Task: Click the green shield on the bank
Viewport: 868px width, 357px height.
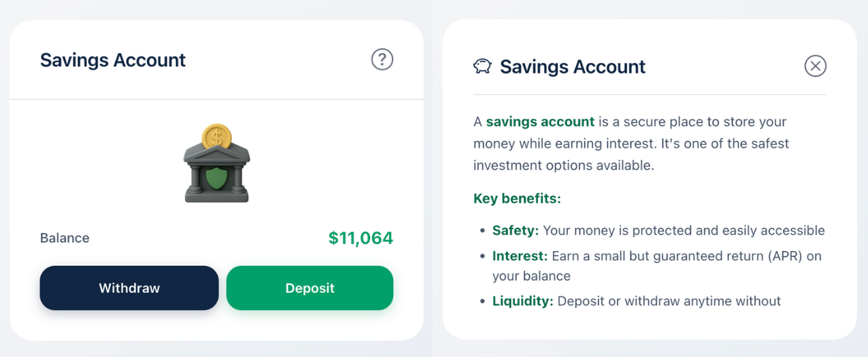Action: coord(217,178)
